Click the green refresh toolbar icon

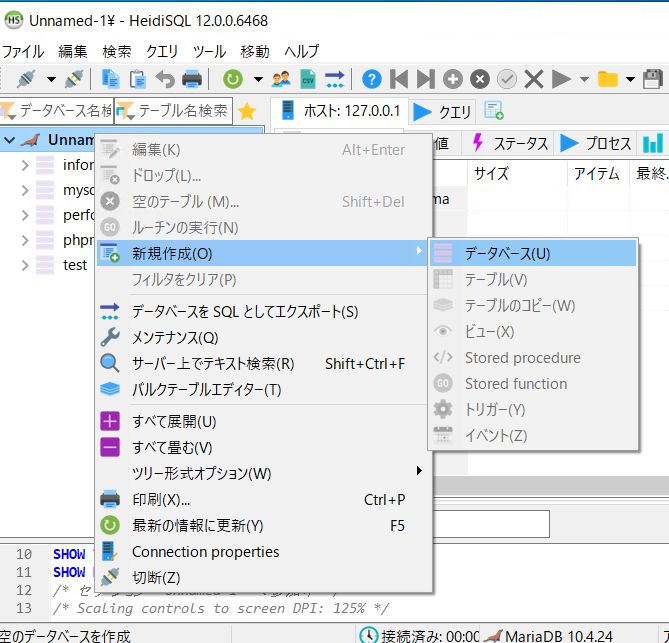point(233,79)
